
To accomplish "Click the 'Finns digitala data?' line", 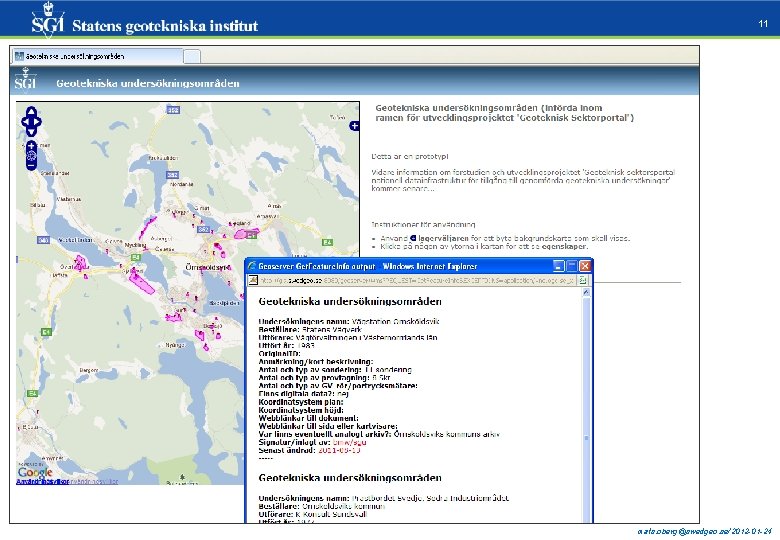I will (x=303, y=393).
